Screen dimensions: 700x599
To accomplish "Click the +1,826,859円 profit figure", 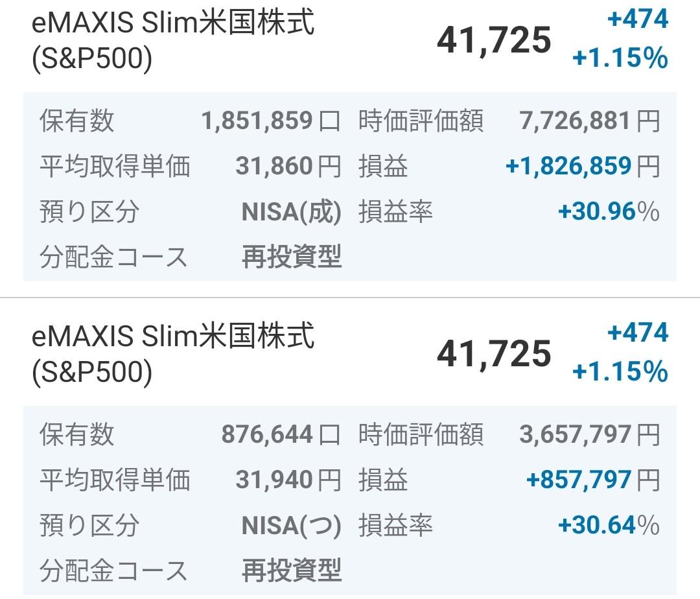I will tap(581, 167).
